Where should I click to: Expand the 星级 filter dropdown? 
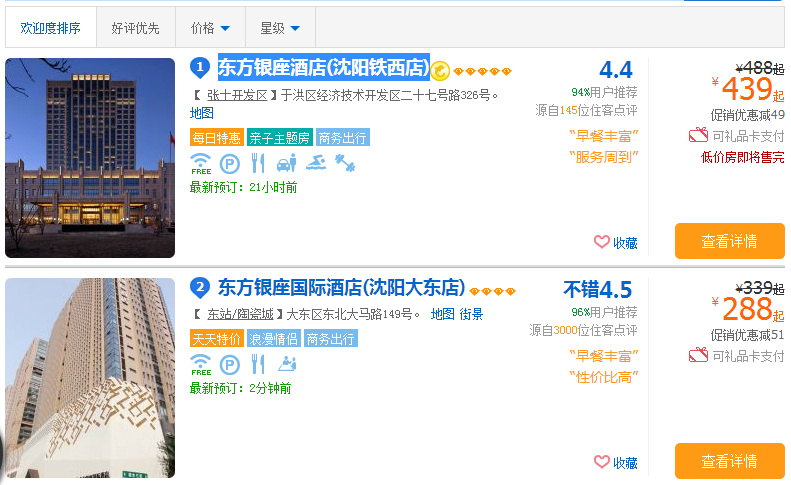click(x=280, y=28)
